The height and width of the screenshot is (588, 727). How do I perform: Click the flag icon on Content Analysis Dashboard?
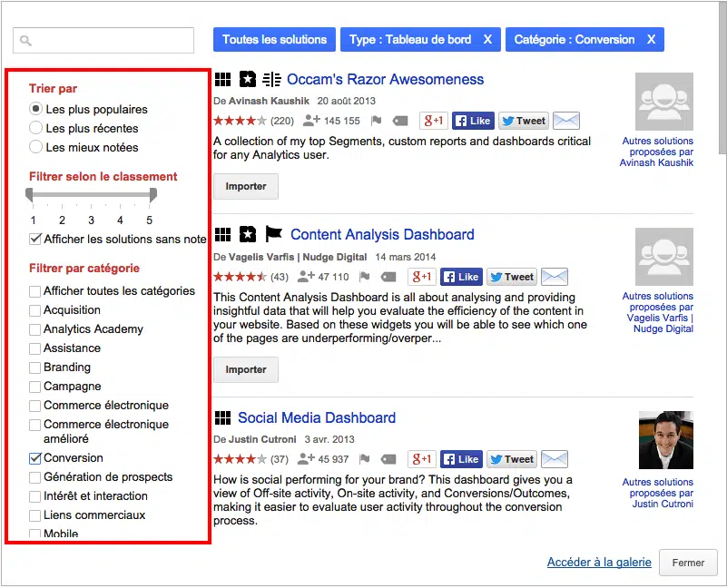(365, 277)
